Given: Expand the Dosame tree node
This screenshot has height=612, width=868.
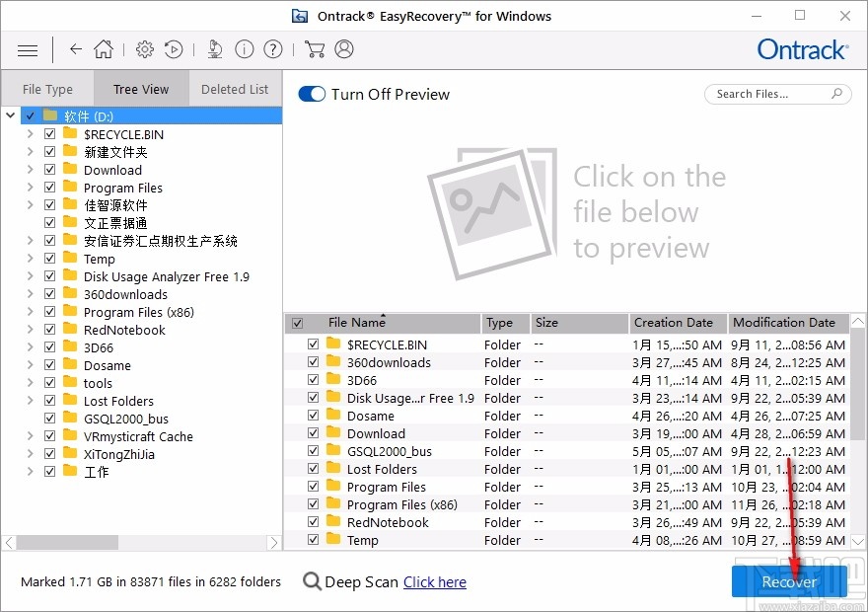Looking at the screenshot, I should (x=30, y=364).
